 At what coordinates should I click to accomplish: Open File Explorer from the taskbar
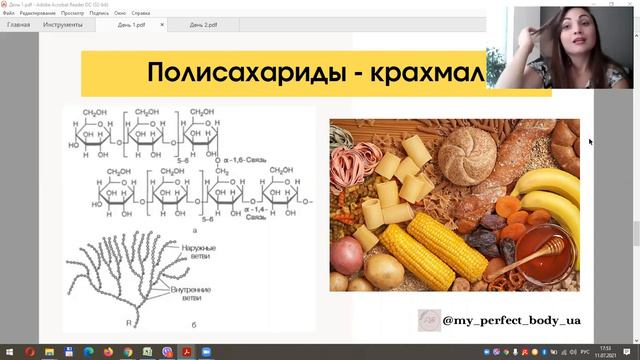49,352
